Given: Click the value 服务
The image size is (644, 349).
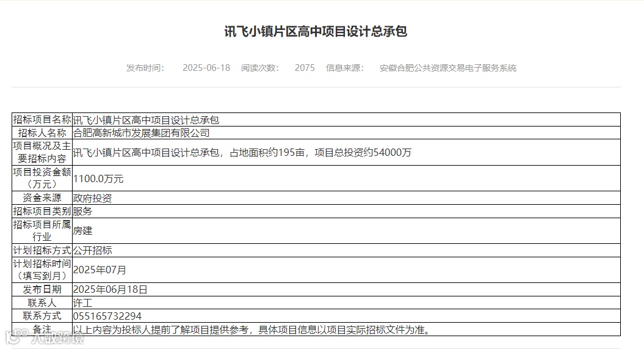Looking at the screenshot, I should pos(82,211).
